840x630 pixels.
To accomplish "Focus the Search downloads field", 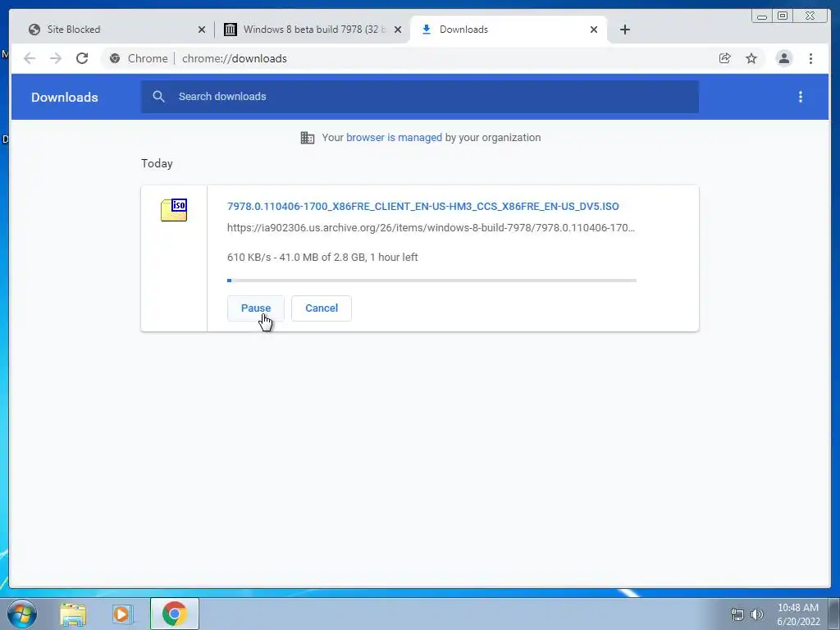I will [x=419, y=97].
